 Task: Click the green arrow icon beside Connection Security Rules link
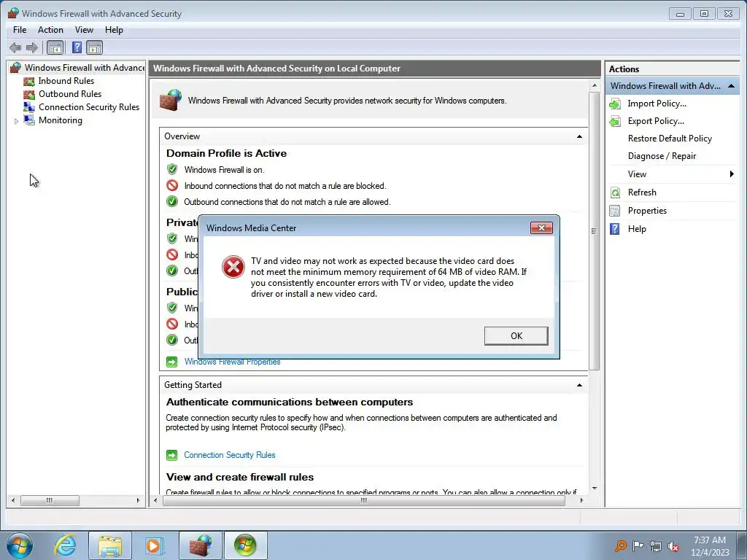click(x=171, y=455)
